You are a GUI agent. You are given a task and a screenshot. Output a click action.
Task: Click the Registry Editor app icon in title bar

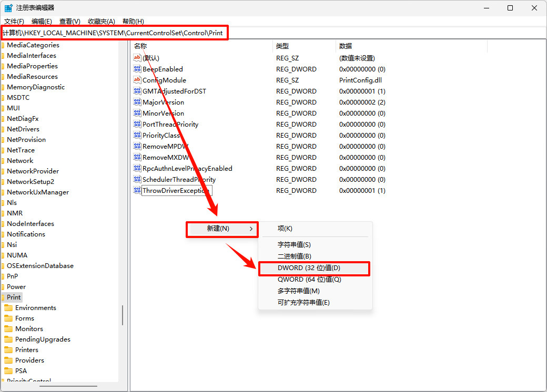point(9,8)
